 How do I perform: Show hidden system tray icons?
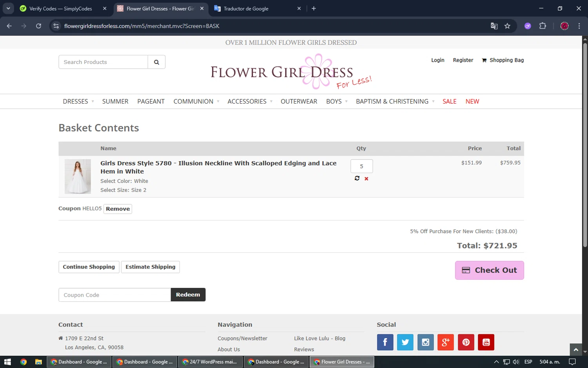click(x=496, y=362)
